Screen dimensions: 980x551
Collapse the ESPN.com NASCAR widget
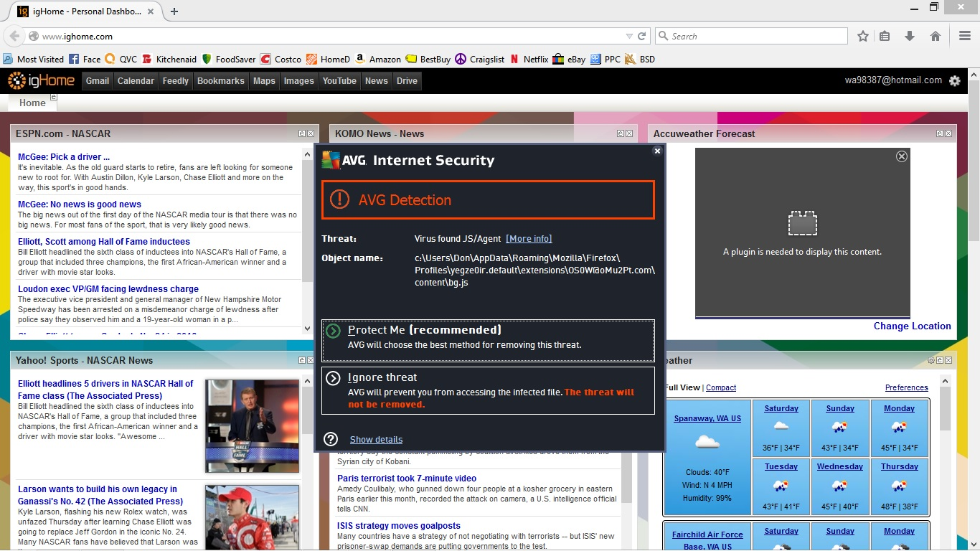302,133
